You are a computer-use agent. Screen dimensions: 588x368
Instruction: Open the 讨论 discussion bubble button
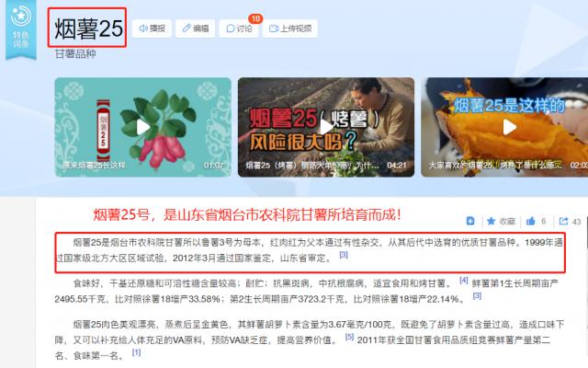coord(239,29)
